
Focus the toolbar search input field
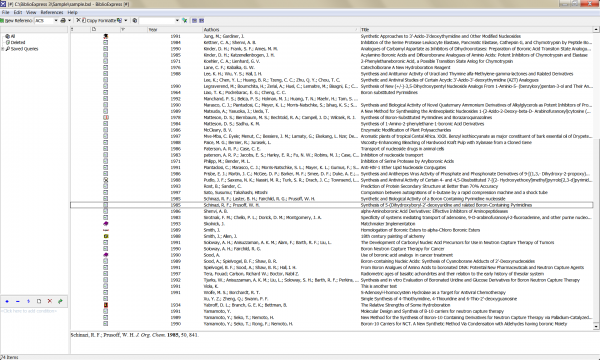click(157, 20)
